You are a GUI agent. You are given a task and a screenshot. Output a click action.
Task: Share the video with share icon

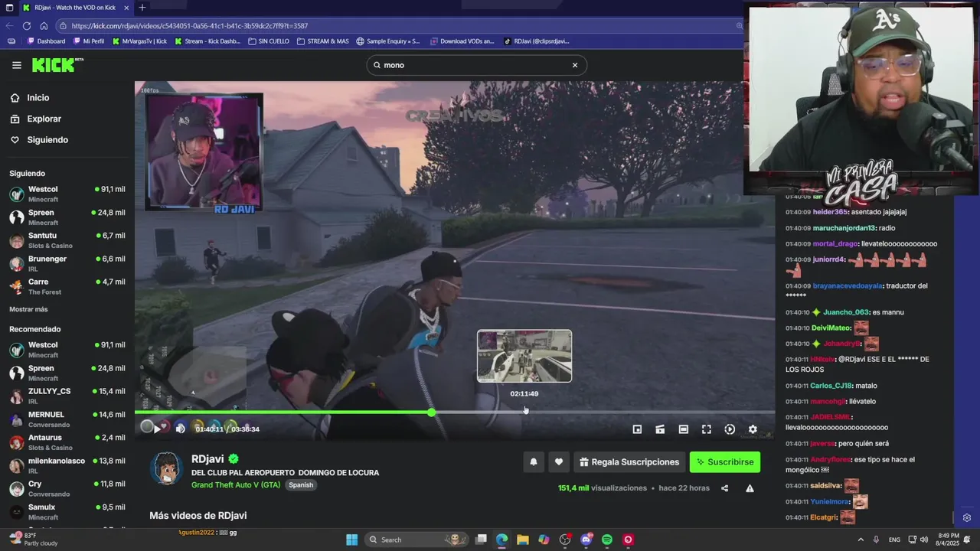tap(724, 488)
